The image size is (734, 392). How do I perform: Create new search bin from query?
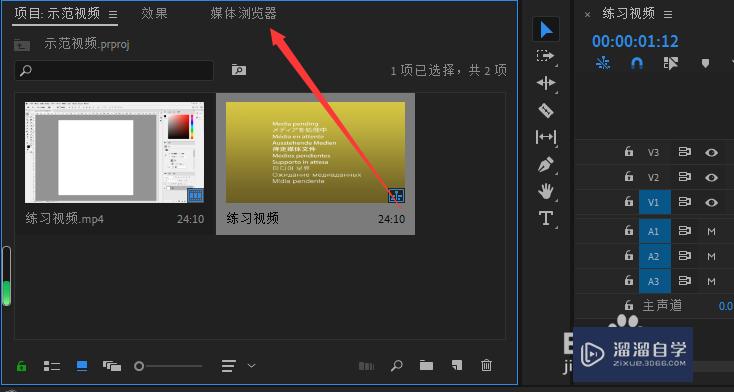tap(239, 70)
